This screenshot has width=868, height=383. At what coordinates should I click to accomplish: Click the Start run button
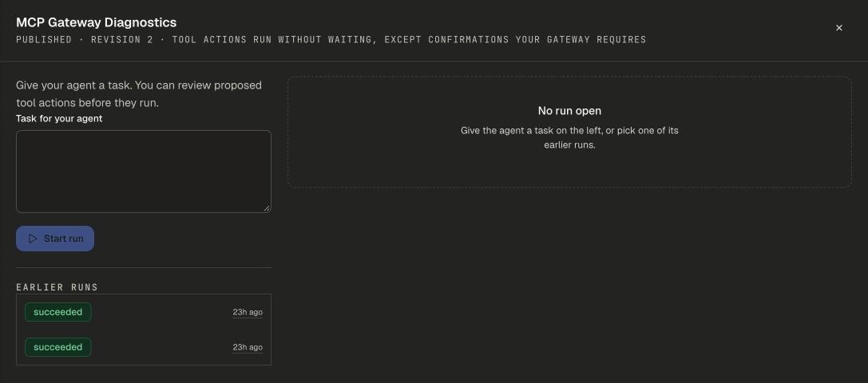pos(55,239)
